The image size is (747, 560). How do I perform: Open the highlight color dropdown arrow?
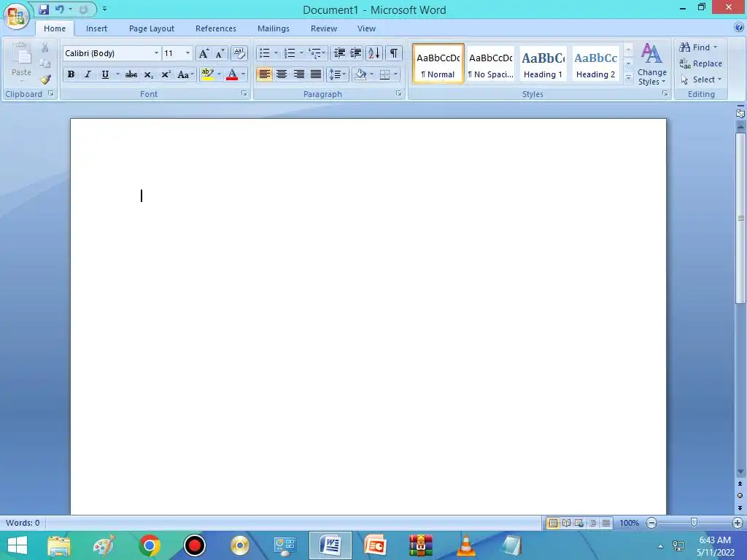pyautogui.click(x=219, y=74)
